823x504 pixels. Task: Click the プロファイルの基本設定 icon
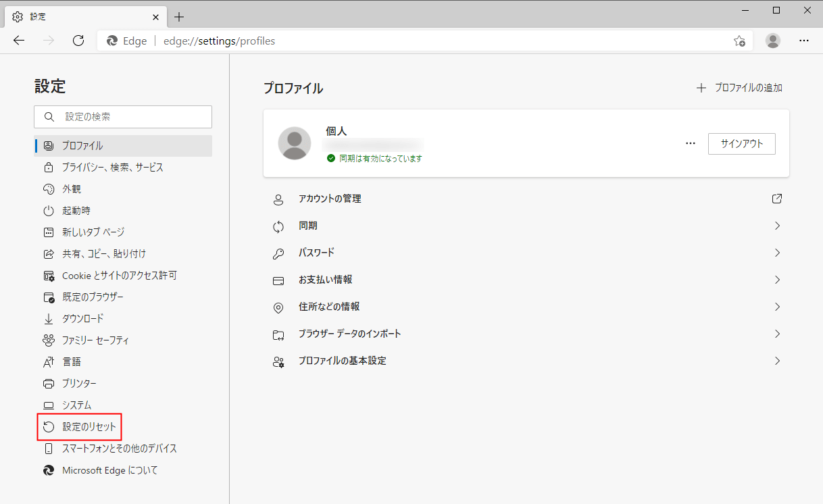(x=278, y=361)
